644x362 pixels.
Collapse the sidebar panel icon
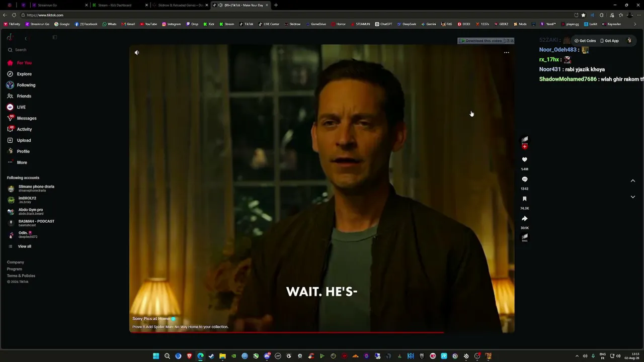pyautogui.click(x=55, y=37)
